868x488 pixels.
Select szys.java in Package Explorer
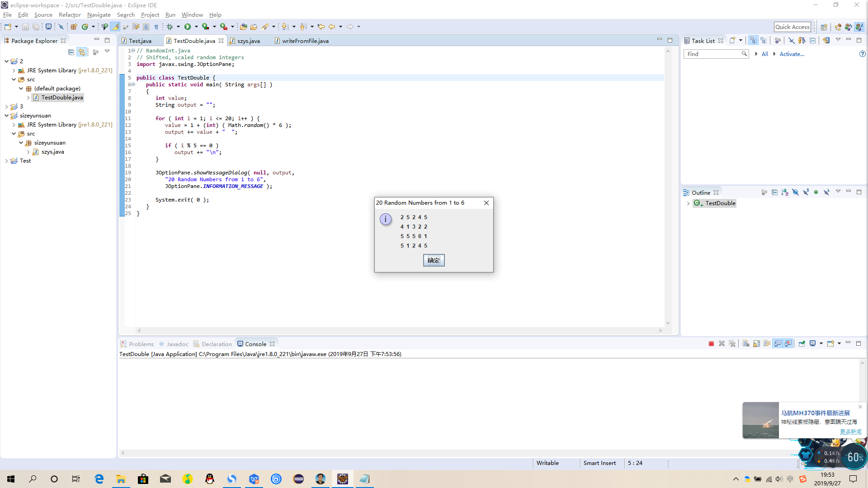(52, 152)
